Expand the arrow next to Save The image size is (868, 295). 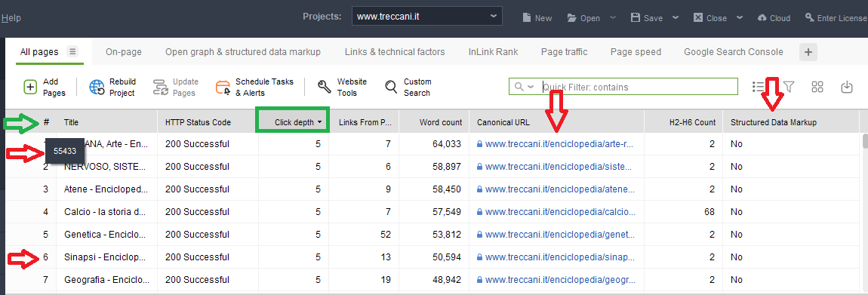tap(676, 17)
